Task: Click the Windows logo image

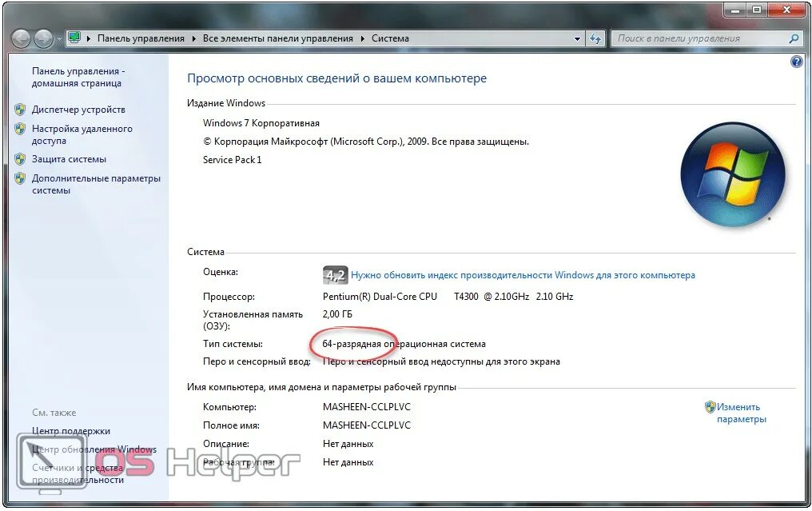Action: (x=732, y=174)
